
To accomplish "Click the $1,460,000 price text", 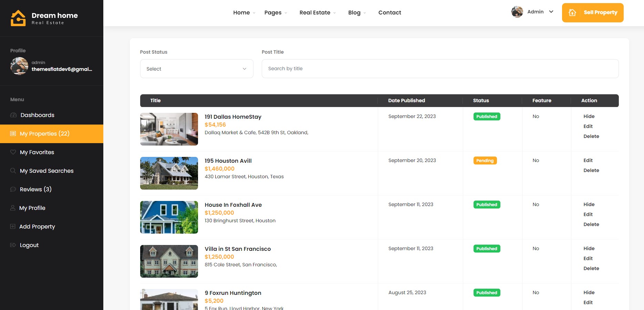I will pos(219,169).
